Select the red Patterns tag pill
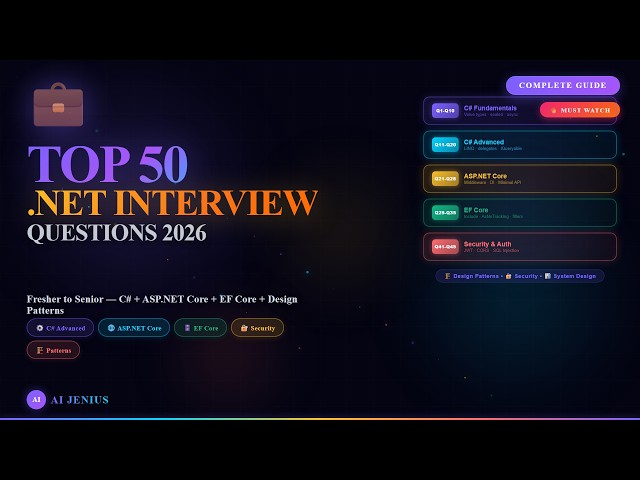The image size is (640, 480). pos(53,350)
